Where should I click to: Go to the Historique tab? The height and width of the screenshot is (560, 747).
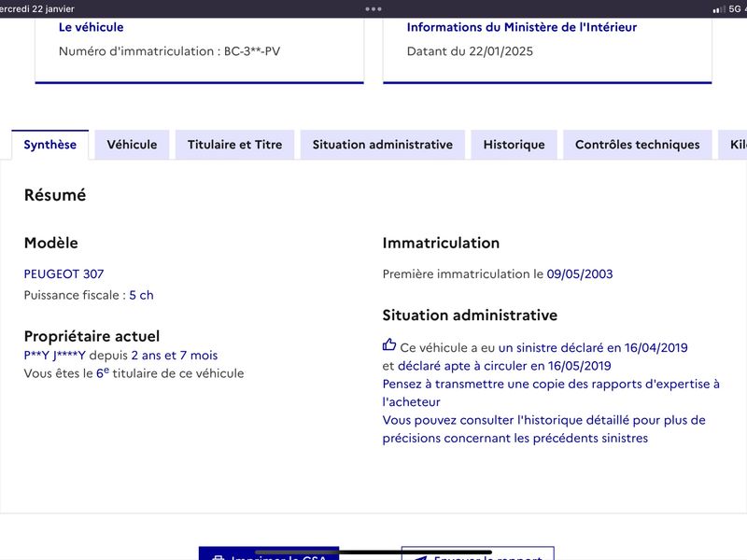[x=514, y=145]
